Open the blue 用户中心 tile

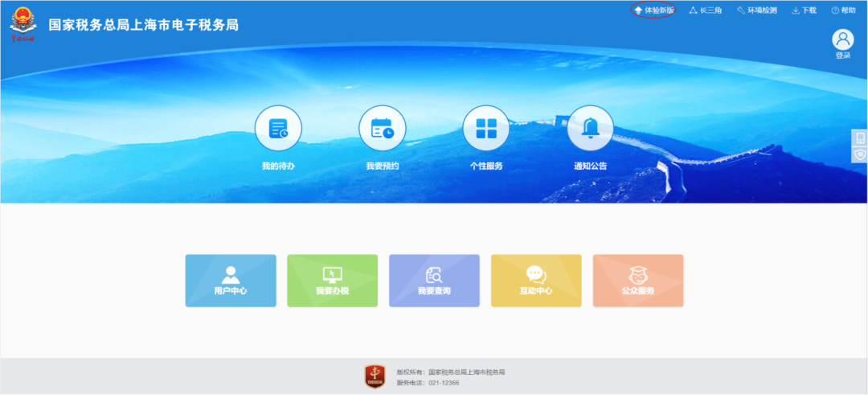[231, 281]
